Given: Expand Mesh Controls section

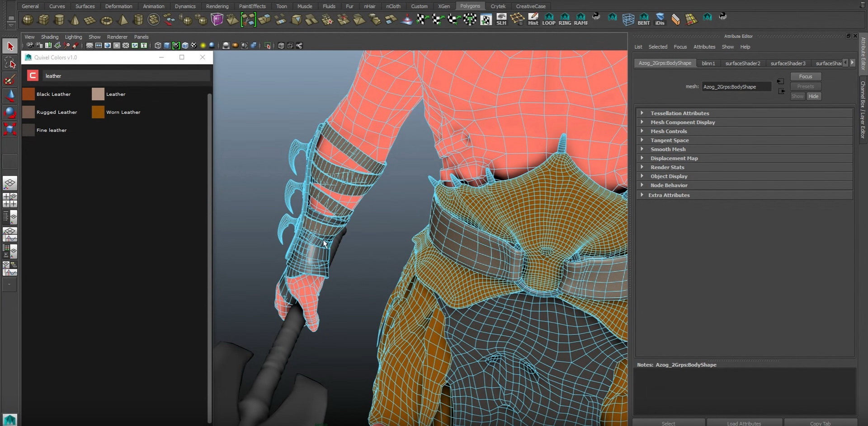Looking at the screenshot, I should (x=744, y=131).
